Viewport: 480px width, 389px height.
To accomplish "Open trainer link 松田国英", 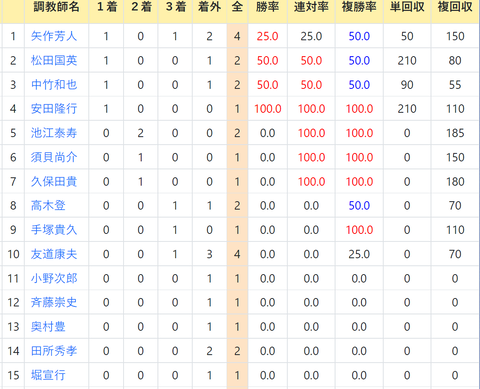I will 54,60.
